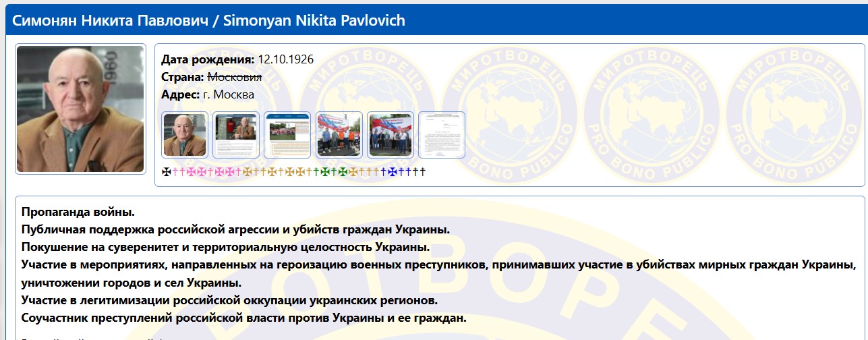The image size is (868, 340).
Task: Open the fifth thumbnail showing rally crowd
Action: coord(390,135)
